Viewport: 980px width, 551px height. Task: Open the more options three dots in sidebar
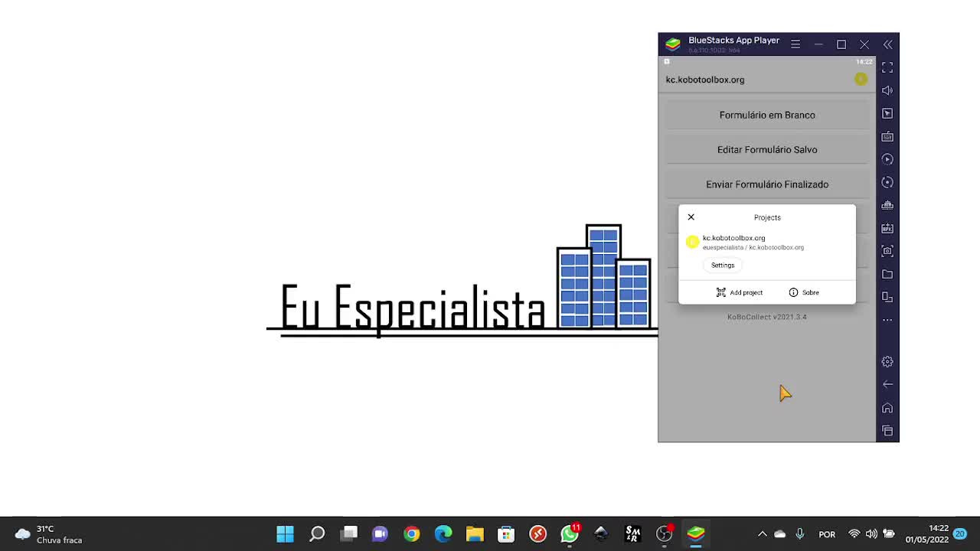[x=887, y=320]
